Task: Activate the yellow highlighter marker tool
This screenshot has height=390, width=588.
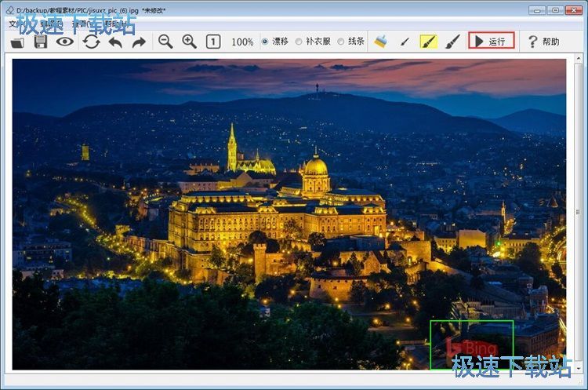Action: tap(429, 42)
